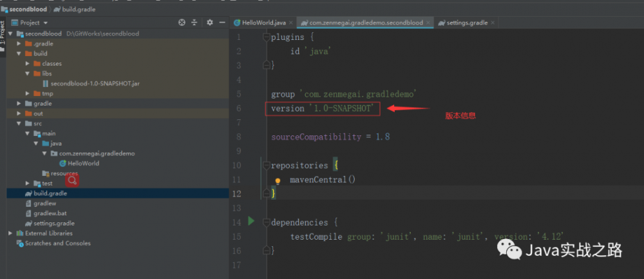Collapse the src folder
644x279 pixels.
tap(19, 123)
